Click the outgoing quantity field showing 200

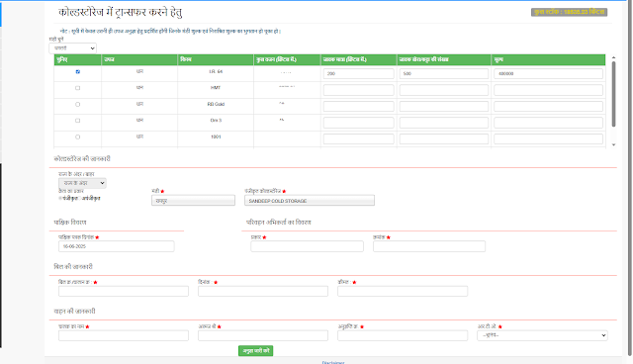[358, 73]
